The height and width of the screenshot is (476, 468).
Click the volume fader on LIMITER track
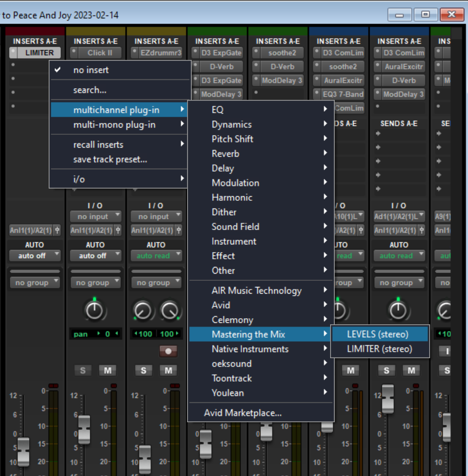(23, 451)
